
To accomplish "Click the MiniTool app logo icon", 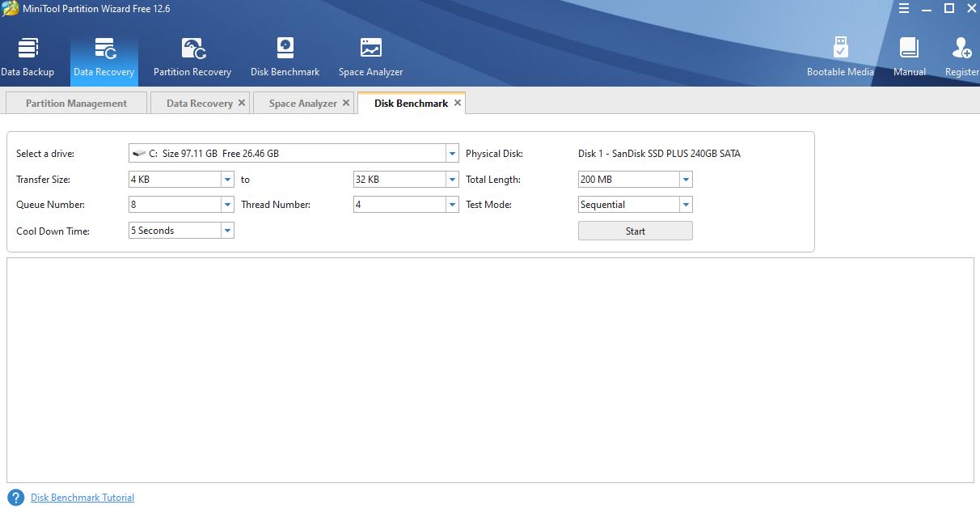I will coord(11,9).
